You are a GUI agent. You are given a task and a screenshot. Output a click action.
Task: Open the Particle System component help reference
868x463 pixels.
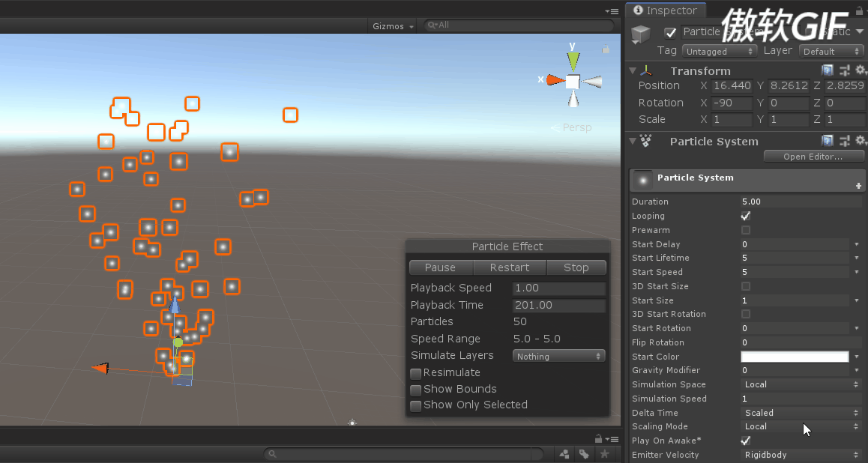click(x=827, y=141)
